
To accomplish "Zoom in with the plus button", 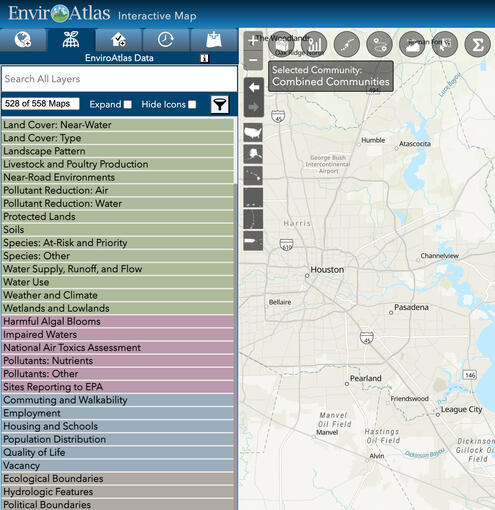I will 253,41.
